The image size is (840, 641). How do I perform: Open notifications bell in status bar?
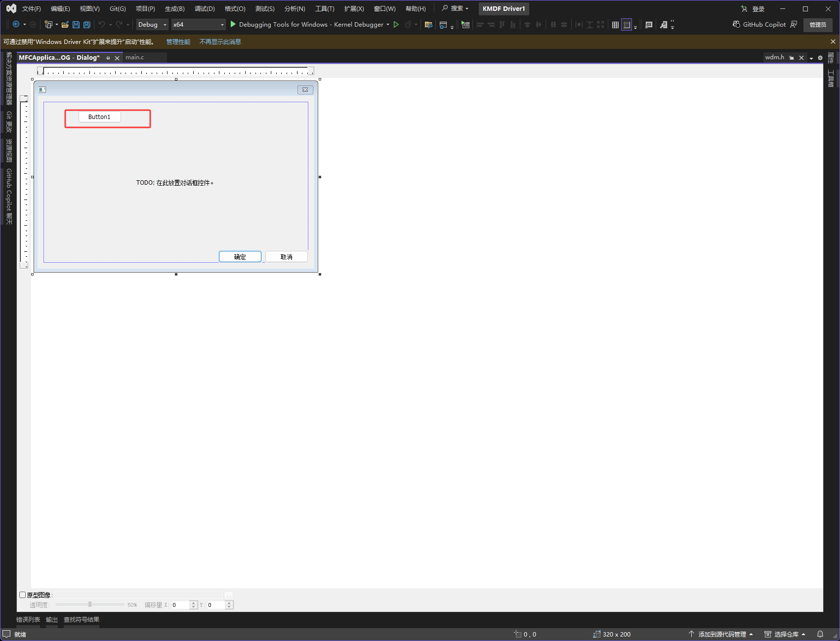[x=820, y=634]
